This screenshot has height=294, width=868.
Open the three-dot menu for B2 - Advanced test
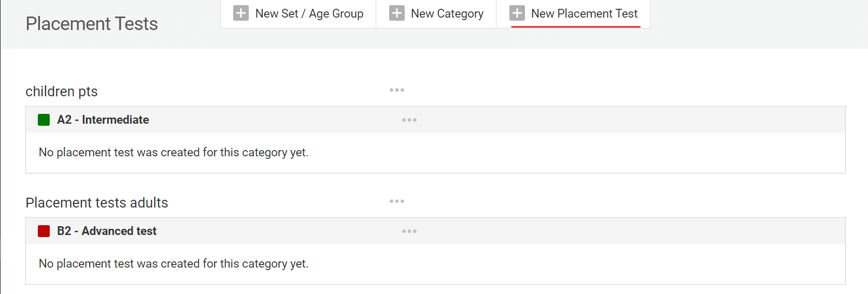pos(409,231)
